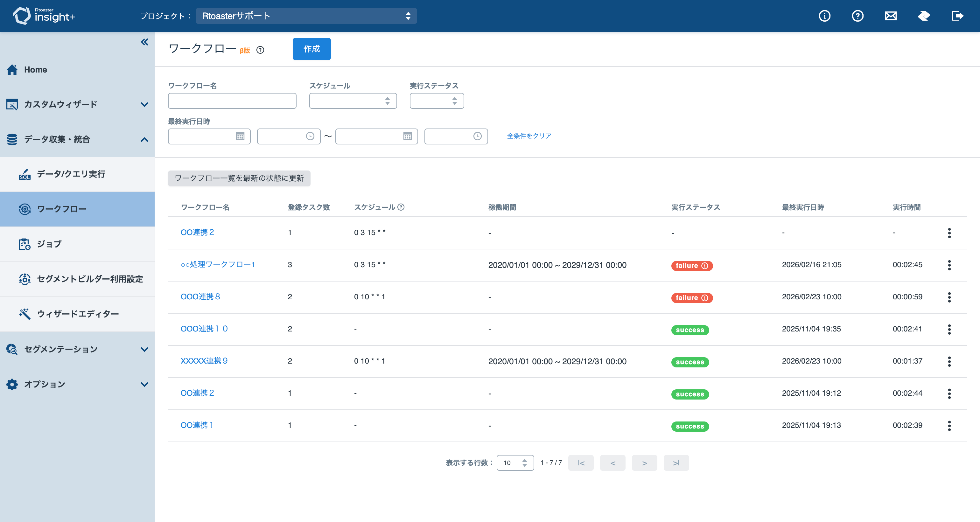
Task: Click the 実行ステータス column header
Action: click(696, 207)
